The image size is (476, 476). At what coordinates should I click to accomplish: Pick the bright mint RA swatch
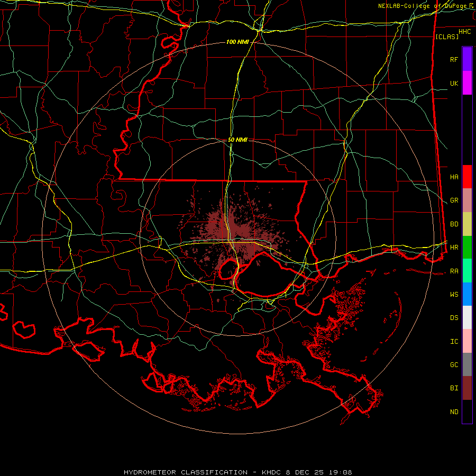coord(467,271)
